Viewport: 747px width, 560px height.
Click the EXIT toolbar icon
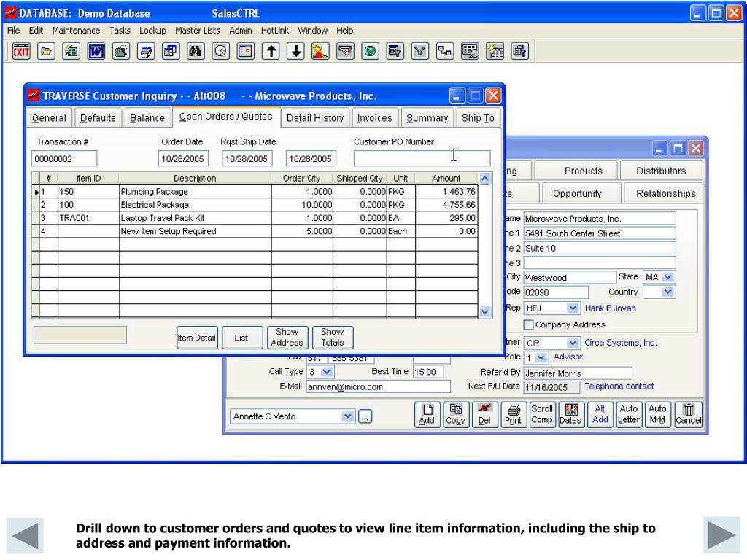click(21, 51)
